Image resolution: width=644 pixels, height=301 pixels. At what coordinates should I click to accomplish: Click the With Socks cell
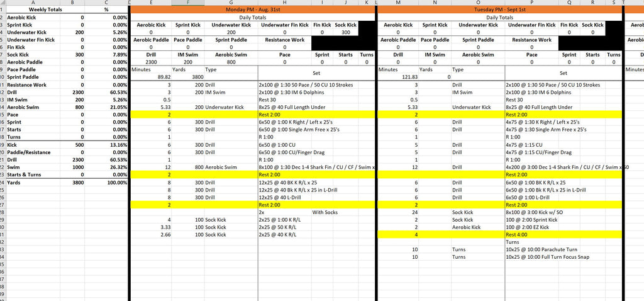tap(324, 212)
